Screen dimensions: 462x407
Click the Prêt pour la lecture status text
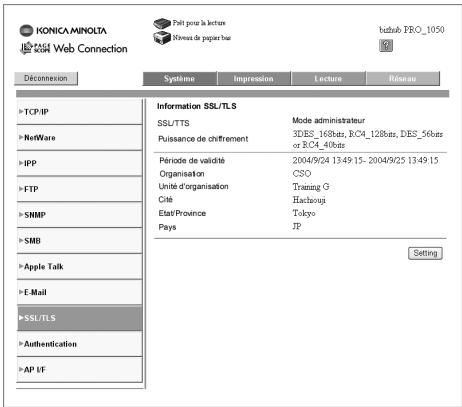pyautogui.click(x=199, y=23)
